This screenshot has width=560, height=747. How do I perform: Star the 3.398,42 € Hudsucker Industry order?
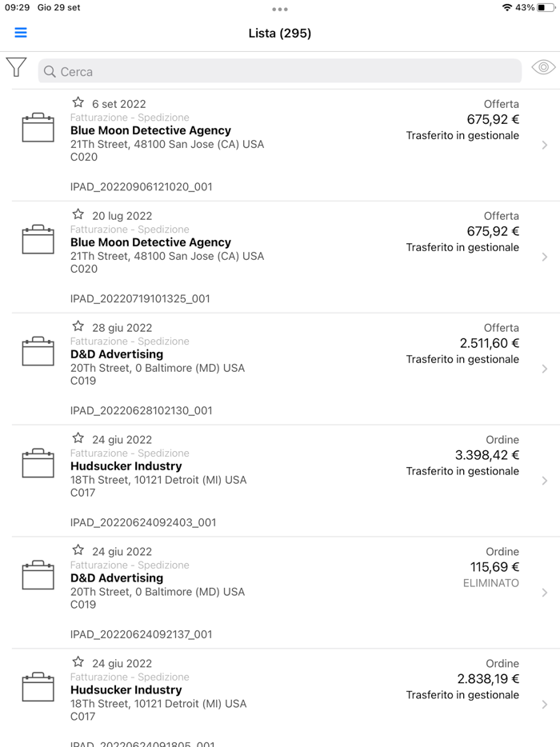click(x=78, y=437)
